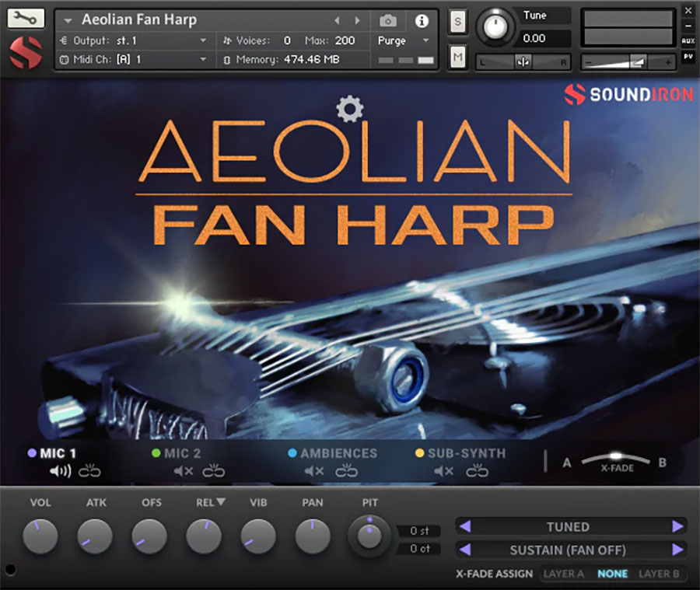This screenshot has width=700, height=590.
Task: Click the 0 st semitone field
Action: point(418,531)
